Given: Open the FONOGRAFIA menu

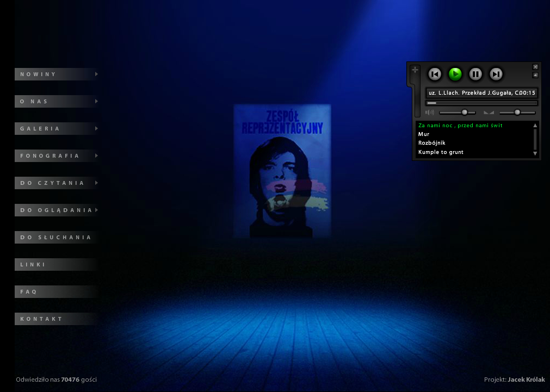Looking at the screenshot, I should pyautogui.click(x=56, y=155).
